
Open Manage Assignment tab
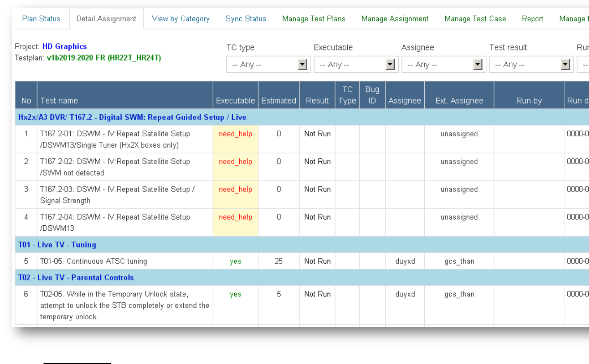pyautogui.click(x=395, y=19)
